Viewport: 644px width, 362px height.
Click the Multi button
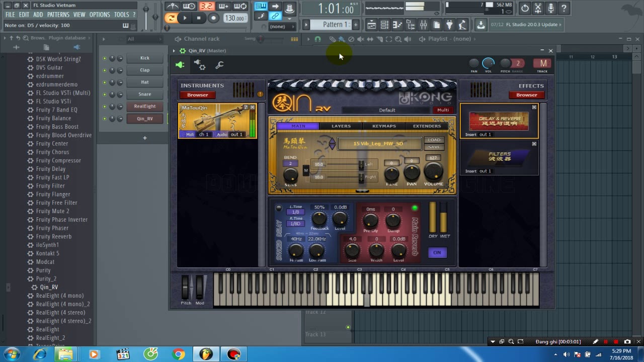click(x=443, y=110)
